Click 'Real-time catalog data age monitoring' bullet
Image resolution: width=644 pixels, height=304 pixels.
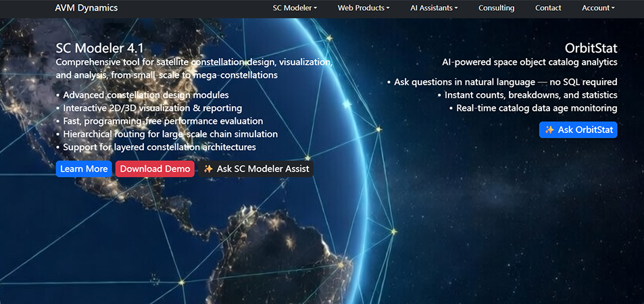(x=537, y=109)
